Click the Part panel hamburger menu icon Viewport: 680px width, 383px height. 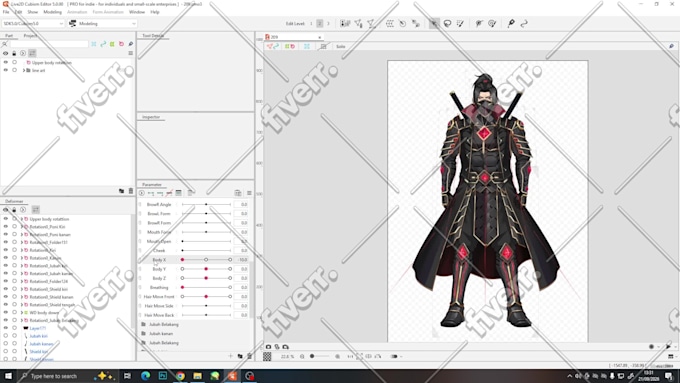click(x=131, y=53)
